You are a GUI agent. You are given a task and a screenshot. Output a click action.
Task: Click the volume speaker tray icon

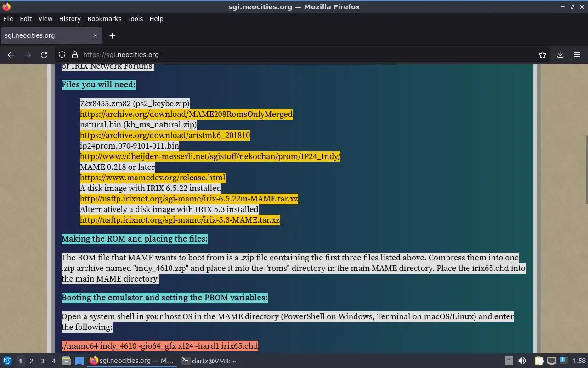pos(522,361)
